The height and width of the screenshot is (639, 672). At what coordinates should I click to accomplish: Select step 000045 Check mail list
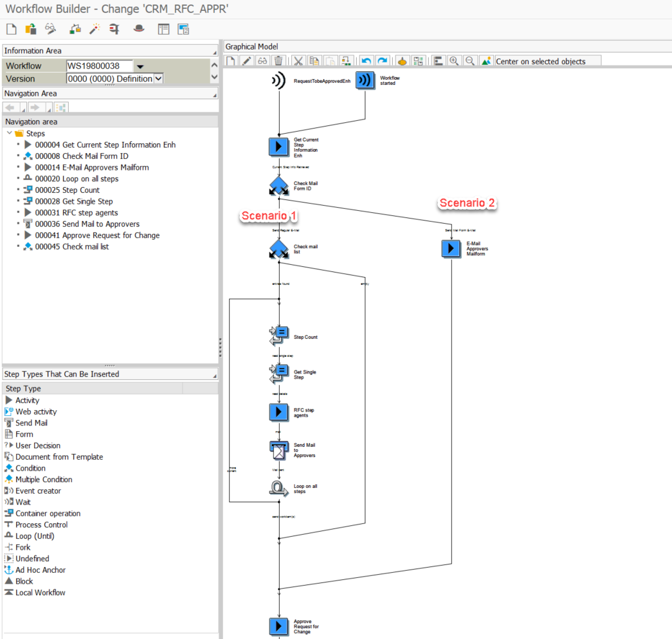(71, 246)
